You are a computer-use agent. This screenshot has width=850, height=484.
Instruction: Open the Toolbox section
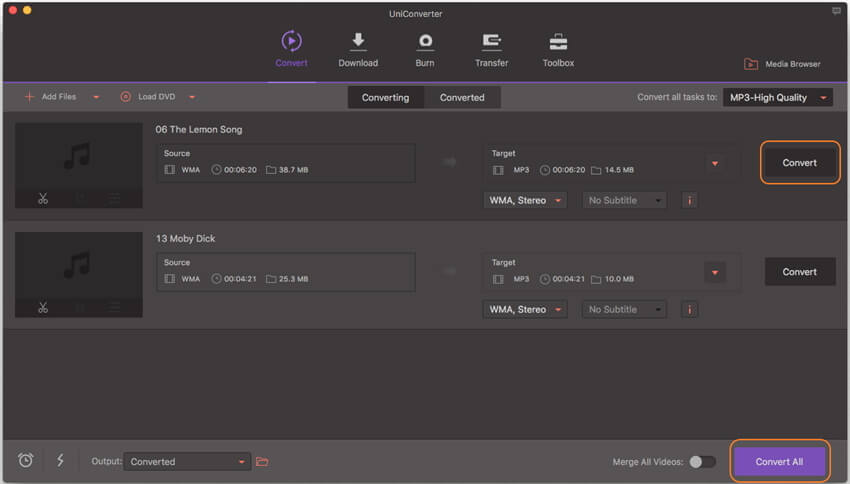pos(558,50)
